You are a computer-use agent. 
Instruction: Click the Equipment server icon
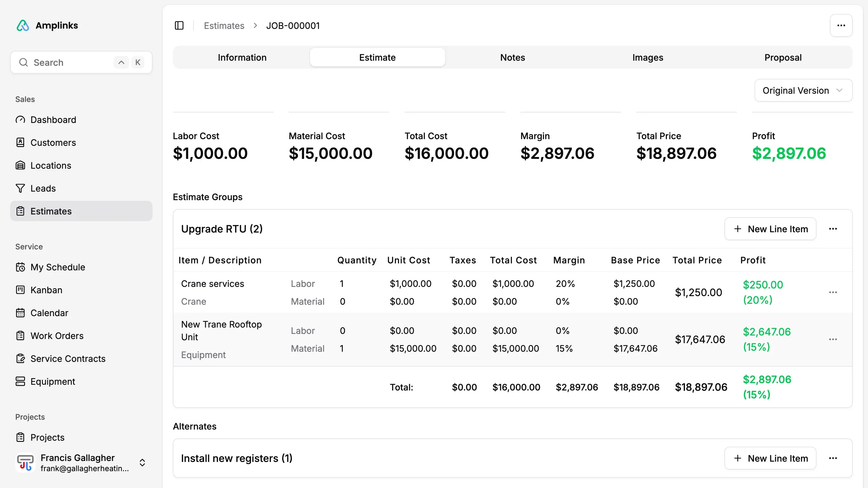[x=20, y=382]
